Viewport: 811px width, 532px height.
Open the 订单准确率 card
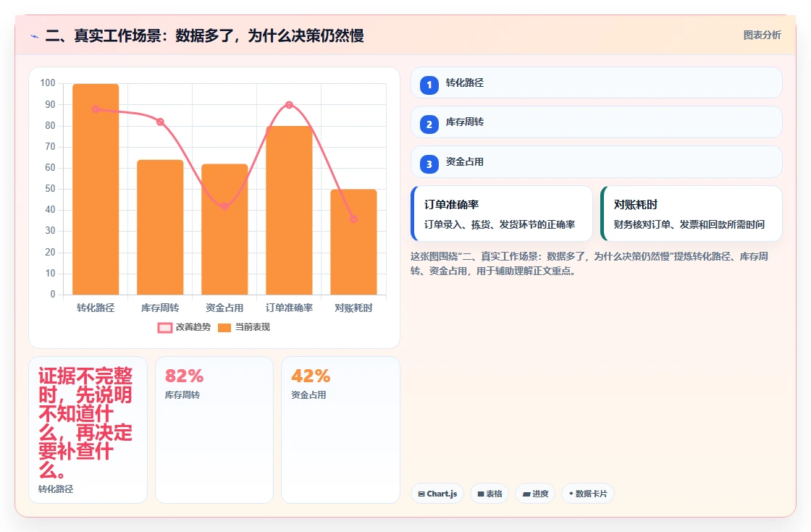click(502, 214)
